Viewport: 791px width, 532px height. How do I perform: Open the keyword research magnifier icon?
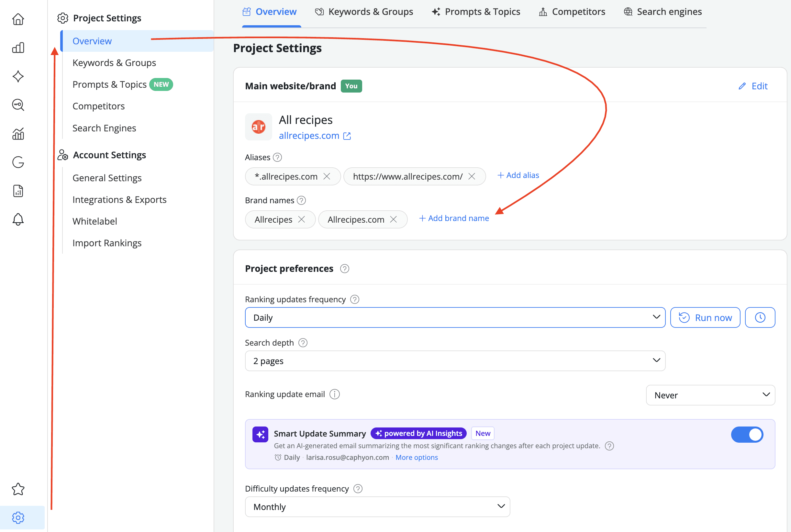18,105
